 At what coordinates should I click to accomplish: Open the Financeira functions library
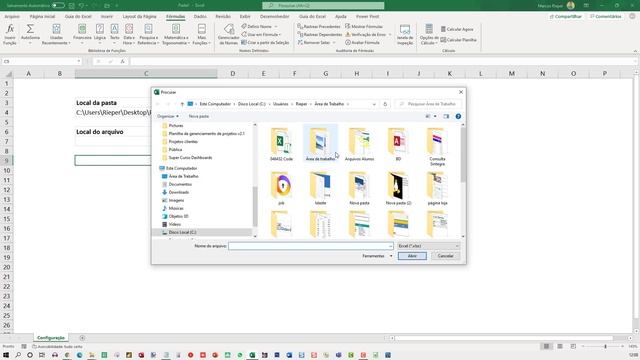(82, 34)
